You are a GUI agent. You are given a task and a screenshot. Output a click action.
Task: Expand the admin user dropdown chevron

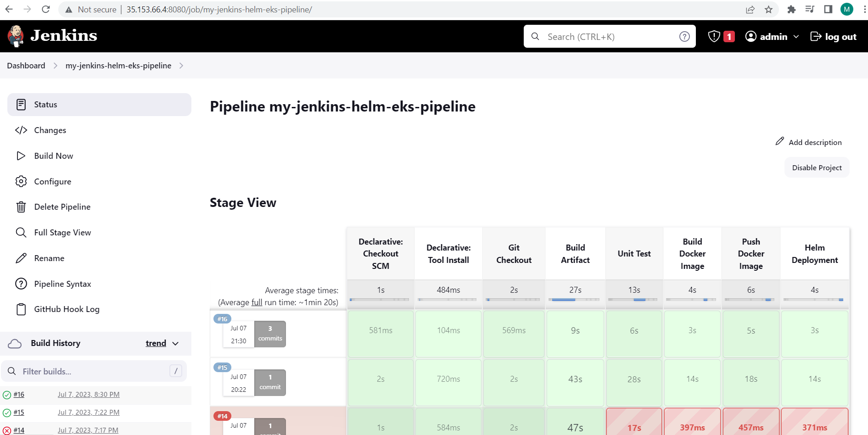pyautogui.click(x=796, y=37)
